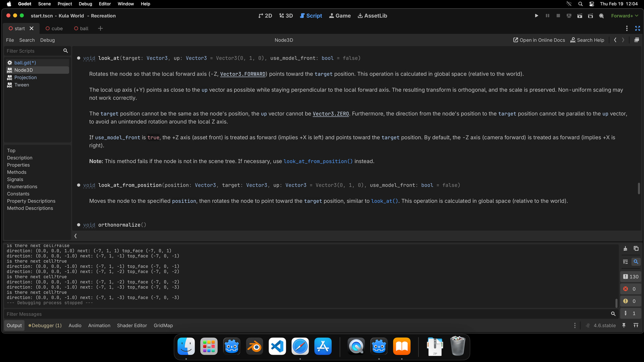The width and height of the screenshot is (644, 362).
Task: Toggle error messages filter with red X
Action: 631,289
